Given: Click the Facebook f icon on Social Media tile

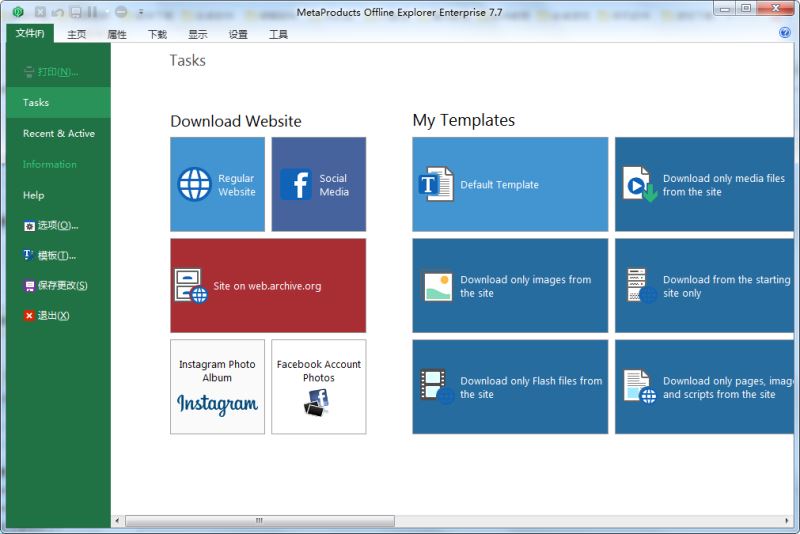Looking at the screenshot, I should (x=296, y=184).
